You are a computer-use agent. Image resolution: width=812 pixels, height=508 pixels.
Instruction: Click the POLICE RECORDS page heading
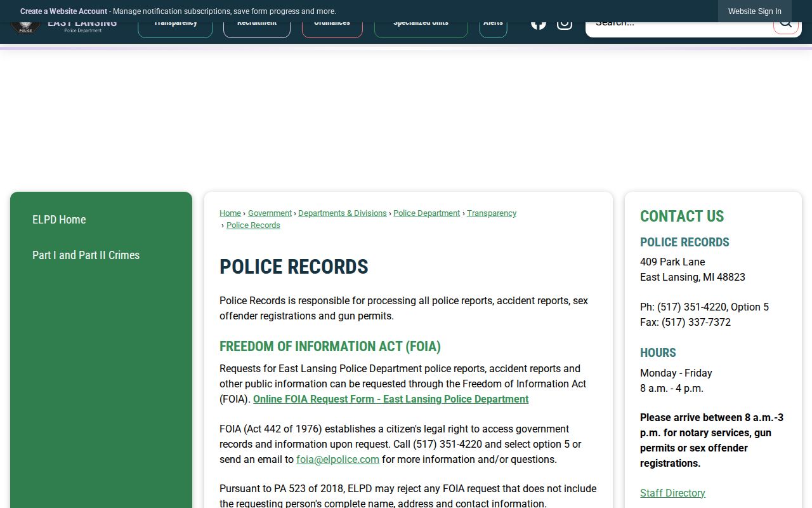(x=294, y=267)
